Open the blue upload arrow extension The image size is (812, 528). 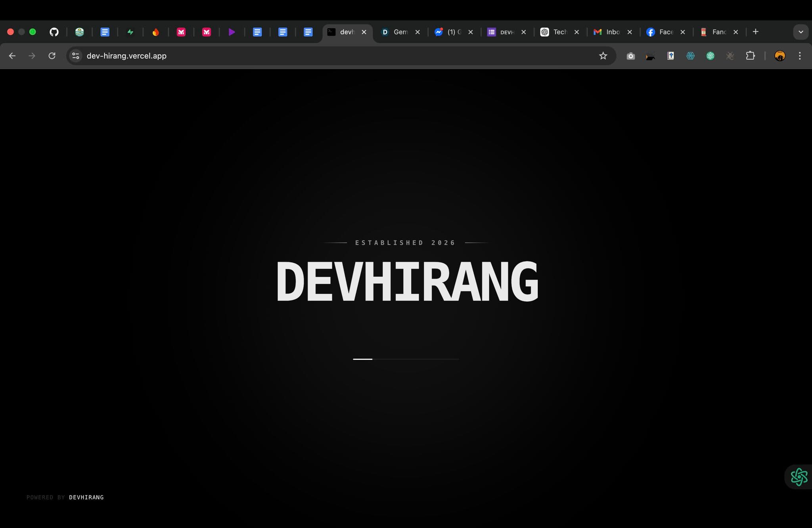click(670, 56)
